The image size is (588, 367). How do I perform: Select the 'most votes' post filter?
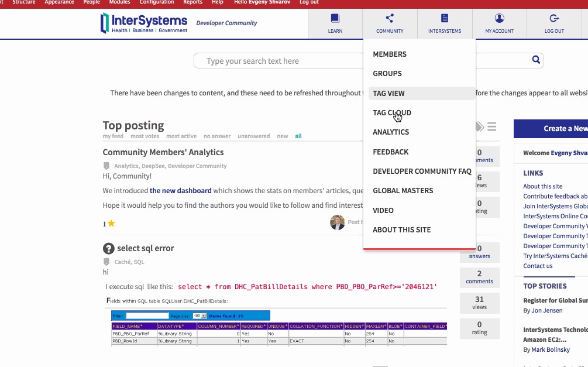[145, 136]
